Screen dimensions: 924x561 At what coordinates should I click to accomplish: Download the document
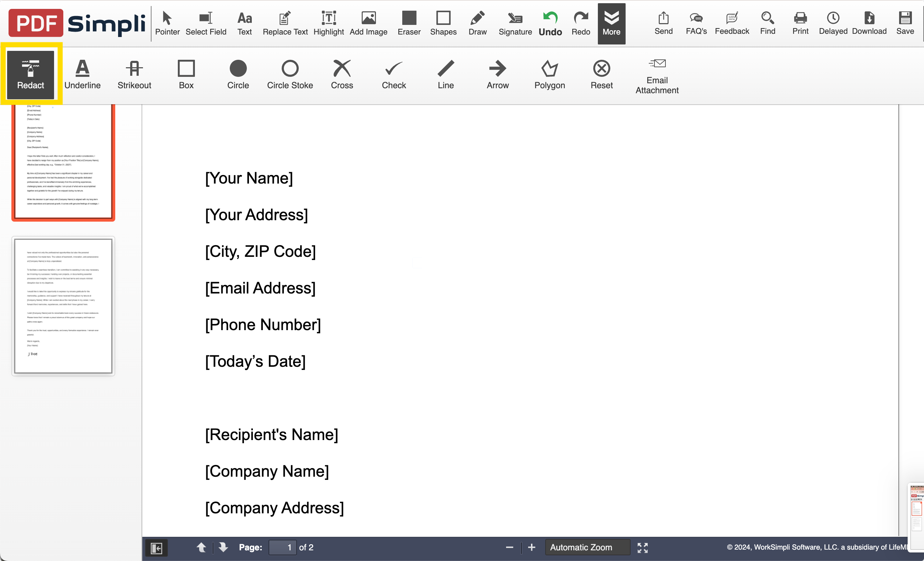tap(869, 23)
